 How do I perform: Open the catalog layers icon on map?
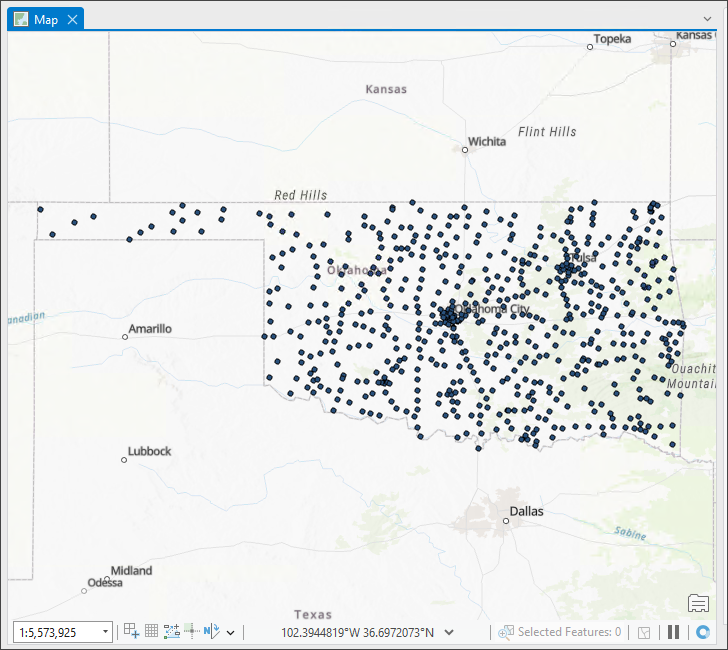[698, 602]
